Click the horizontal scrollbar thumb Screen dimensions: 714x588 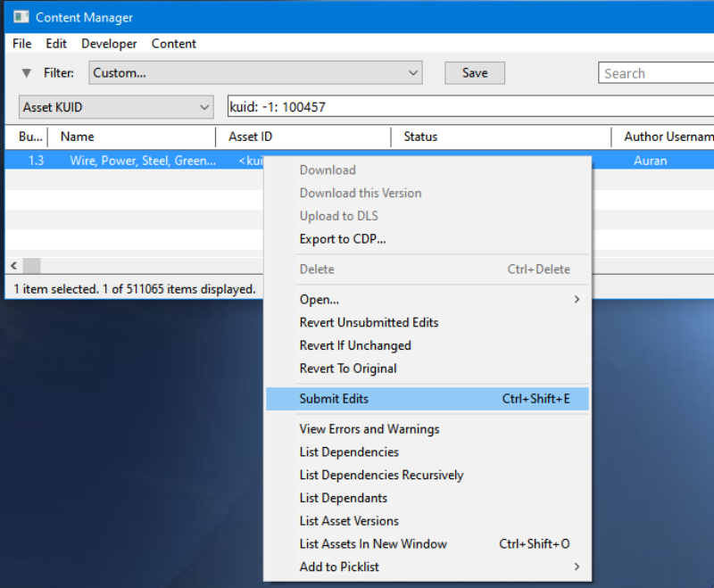(32, 265)
